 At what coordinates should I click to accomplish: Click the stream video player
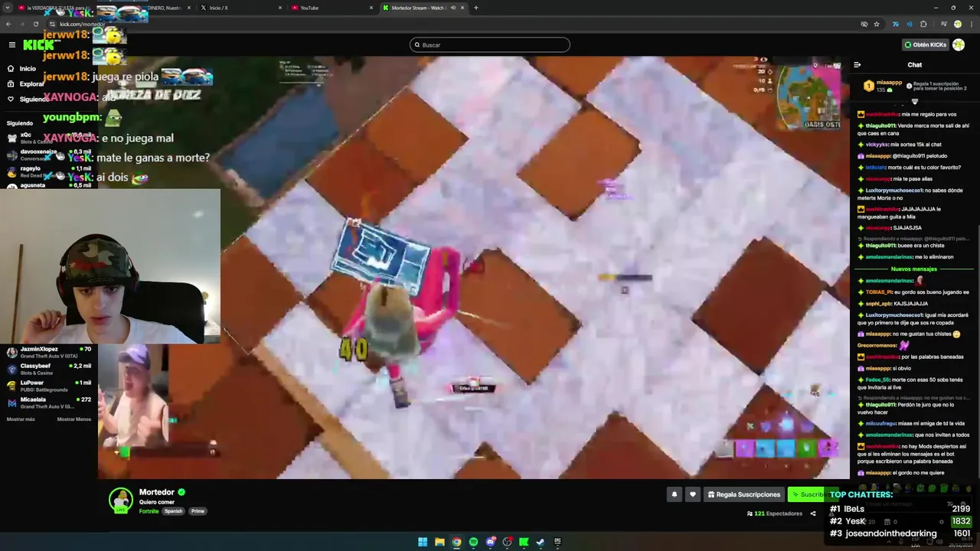pyautogui.click(x=474, y=267)
